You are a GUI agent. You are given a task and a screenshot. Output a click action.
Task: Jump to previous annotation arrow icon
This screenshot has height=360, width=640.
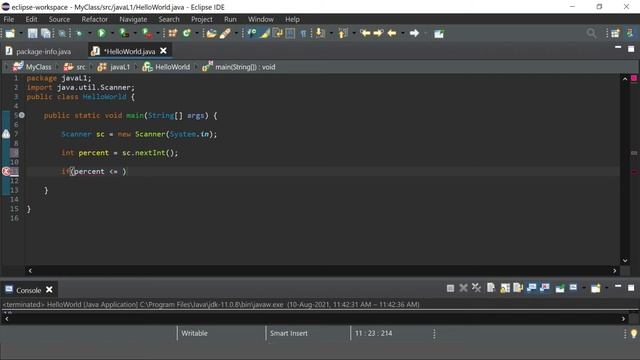click(x=343, y=33)
